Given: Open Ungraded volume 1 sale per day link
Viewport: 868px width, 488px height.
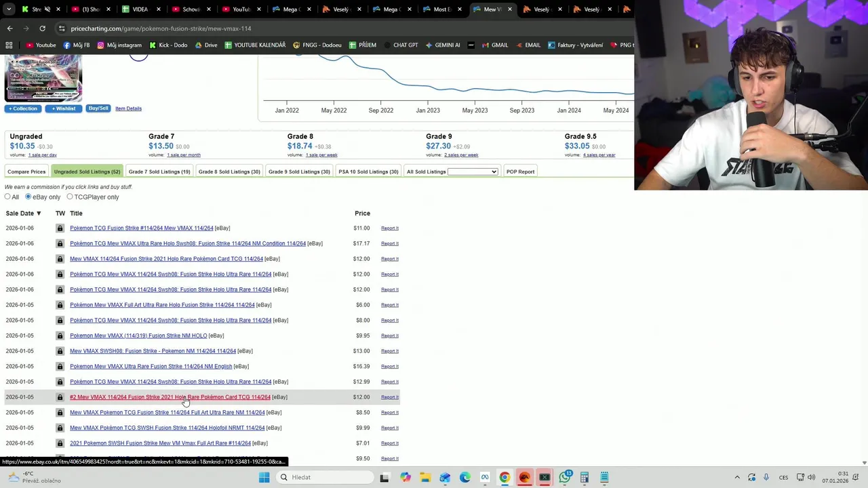Looking at the screenshot, I should (x=43, y=155).
